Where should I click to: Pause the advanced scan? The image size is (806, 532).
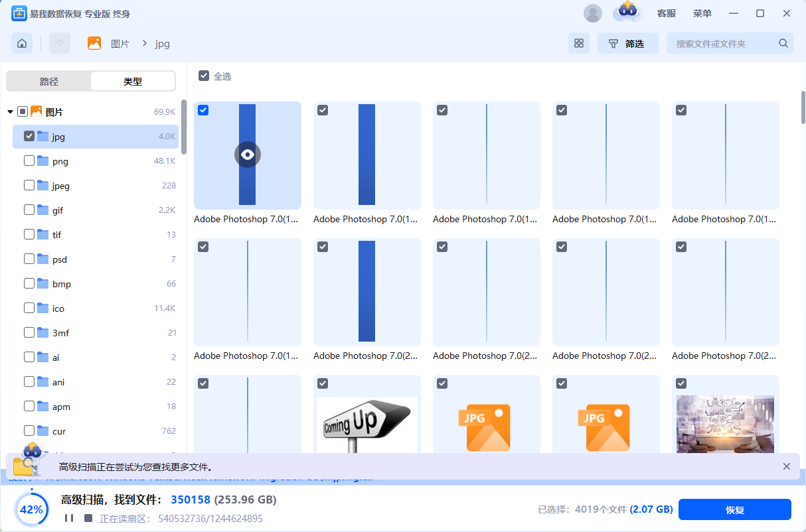click(69, 518)
